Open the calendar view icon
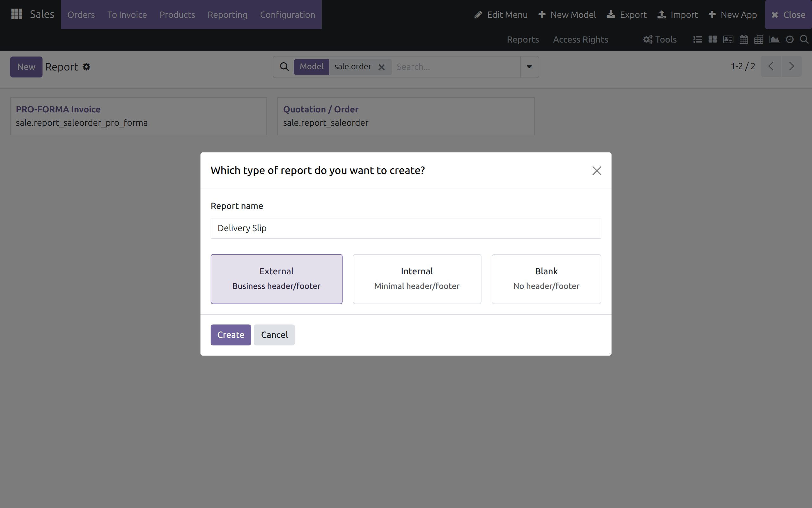812x508 pixels. [x=743, y=40]
